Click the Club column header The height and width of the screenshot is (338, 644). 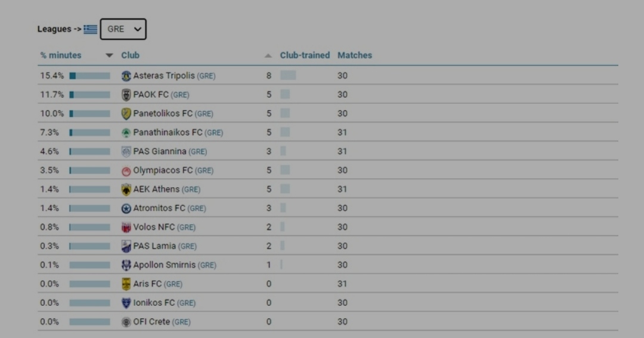click(130, 55)
